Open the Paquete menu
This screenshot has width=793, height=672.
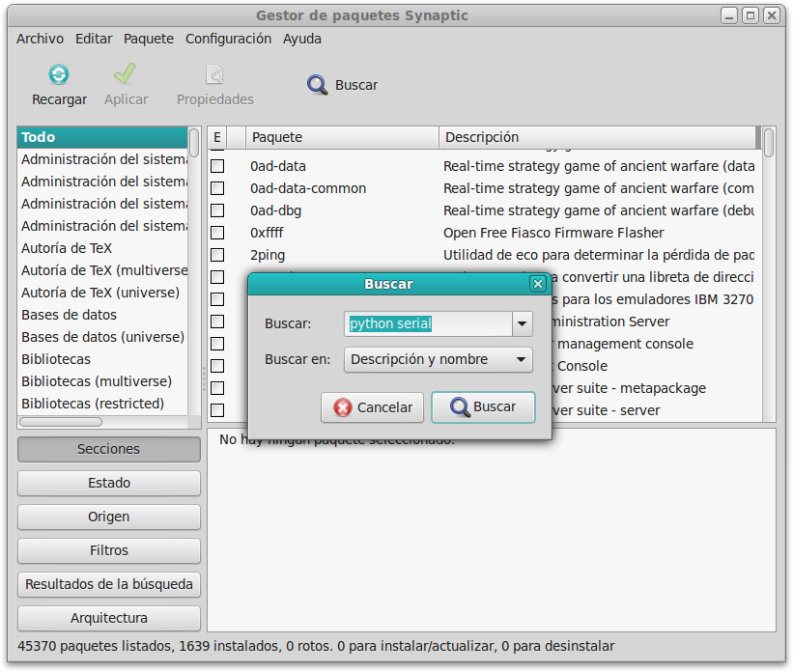(x=149, y=39)
